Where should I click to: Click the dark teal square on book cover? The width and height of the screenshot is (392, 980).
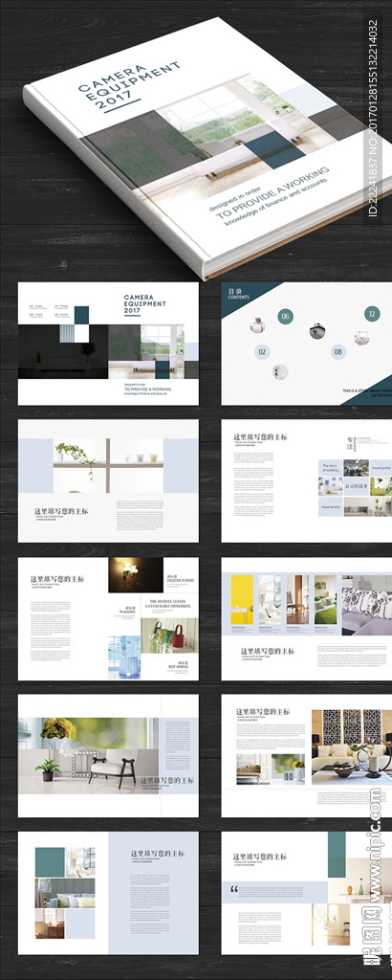[274, 150]
